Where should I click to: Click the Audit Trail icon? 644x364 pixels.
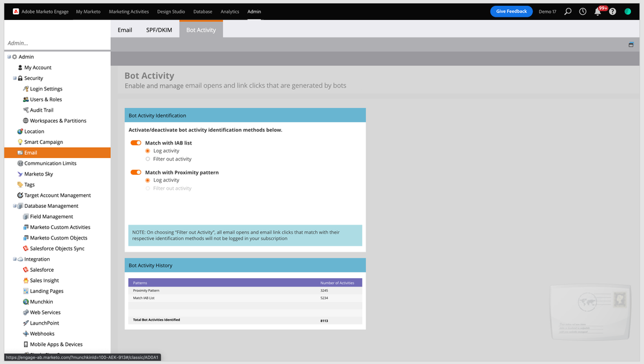26,110
